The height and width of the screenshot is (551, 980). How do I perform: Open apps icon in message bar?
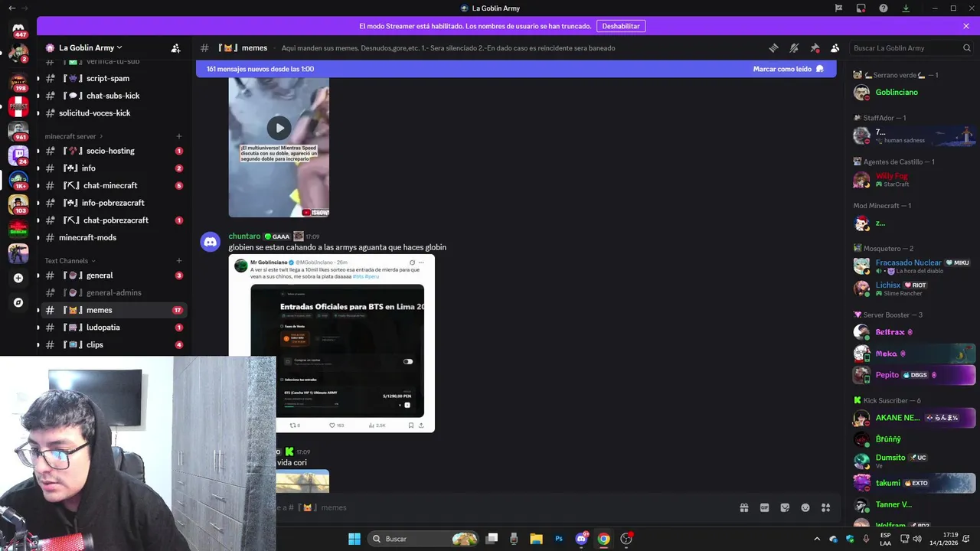(x=825, y=507)
